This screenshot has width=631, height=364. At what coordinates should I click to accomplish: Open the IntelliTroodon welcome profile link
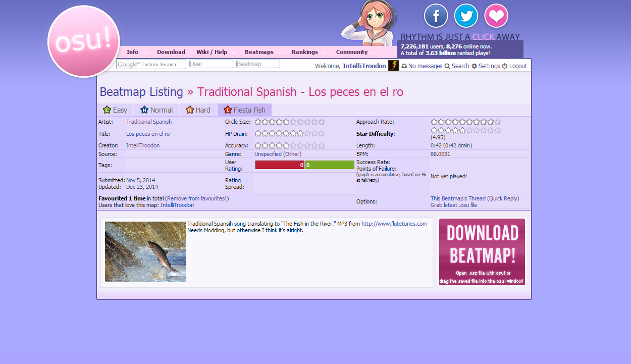[364, 66]
